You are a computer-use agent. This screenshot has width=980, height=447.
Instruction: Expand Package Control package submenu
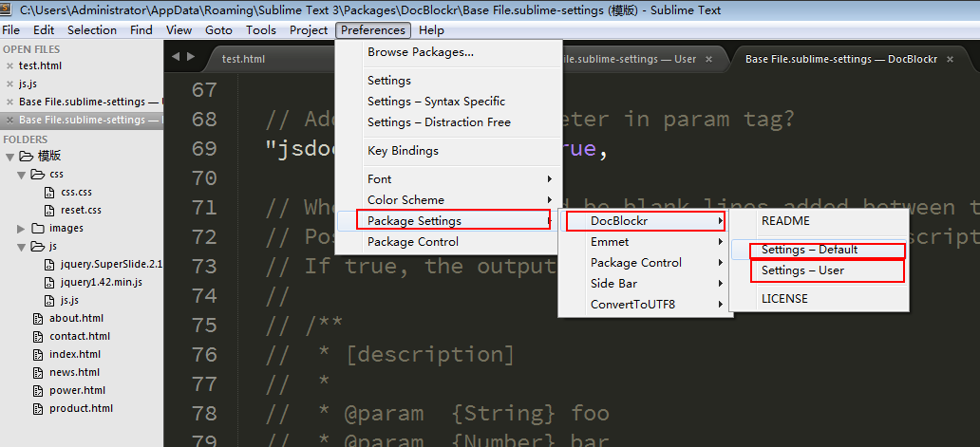(646, 263)
